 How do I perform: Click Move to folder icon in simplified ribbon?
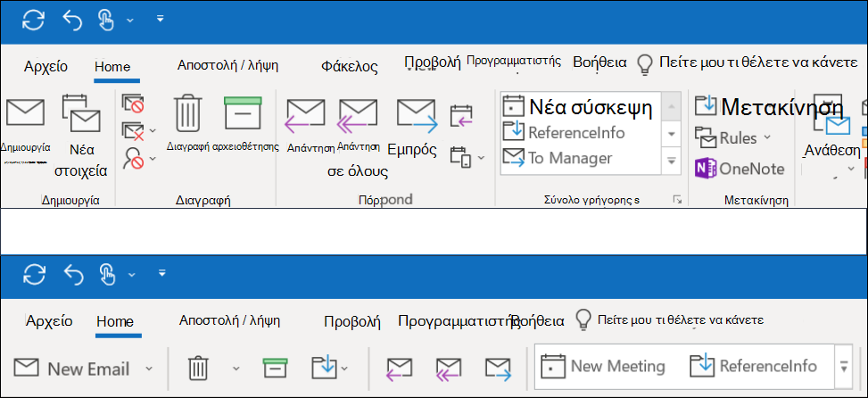point(324,367)
